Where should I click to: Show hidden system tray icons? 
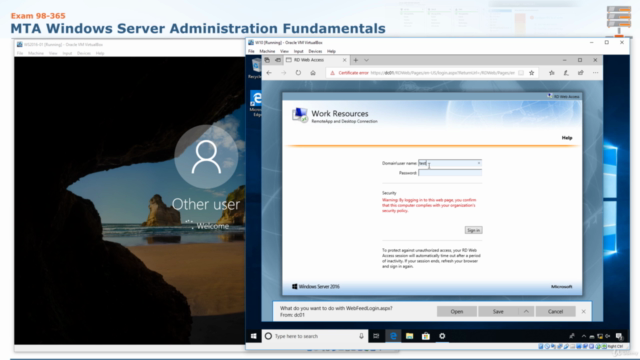coord(584,336)
